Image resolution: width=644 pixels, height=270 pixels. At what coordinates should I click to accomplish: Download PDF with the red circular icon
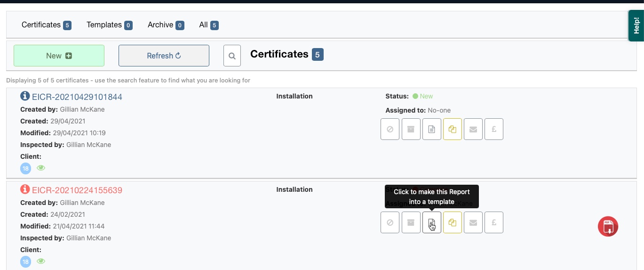tap(608, 227)
